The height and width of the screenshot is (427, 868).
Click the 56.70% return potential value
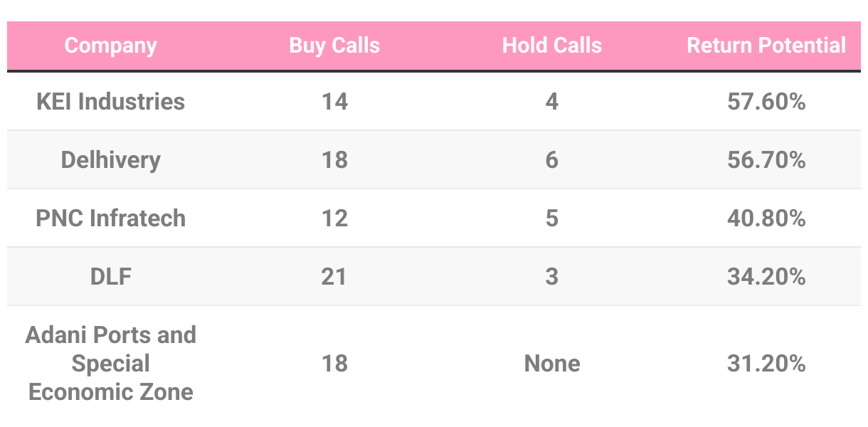point(766,159)
